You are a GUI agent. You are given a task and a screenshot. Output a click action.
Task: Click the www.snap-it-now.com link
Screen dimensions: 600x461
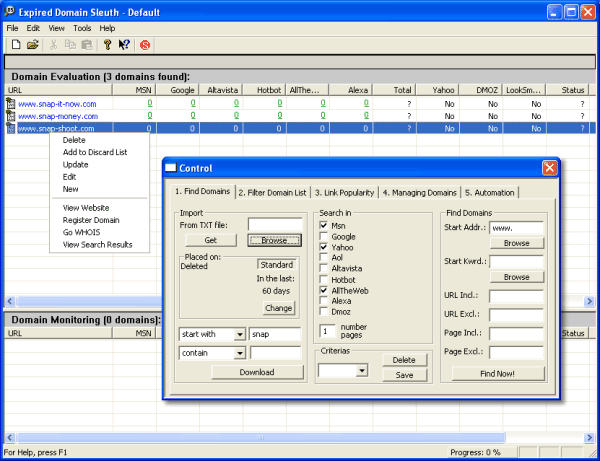[x=57, y=104]
